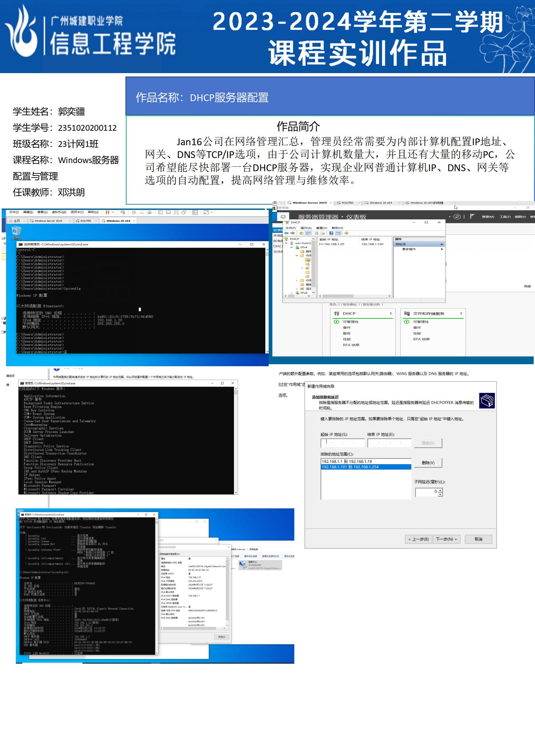Click the VMware pause virtual machine icon
Image resolution: width=535 pixels, height=756 pixels.
[x=107, y=212]
